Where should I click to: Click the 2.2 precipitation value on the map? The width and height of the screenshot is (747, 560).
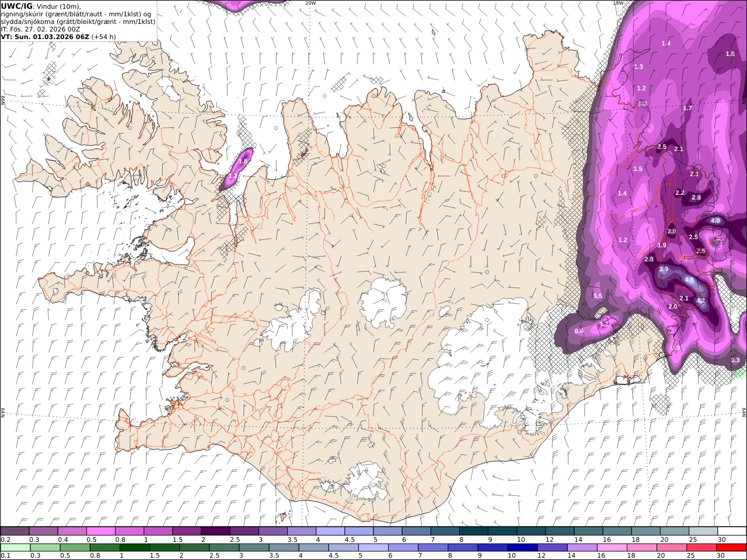pos(680,193)
